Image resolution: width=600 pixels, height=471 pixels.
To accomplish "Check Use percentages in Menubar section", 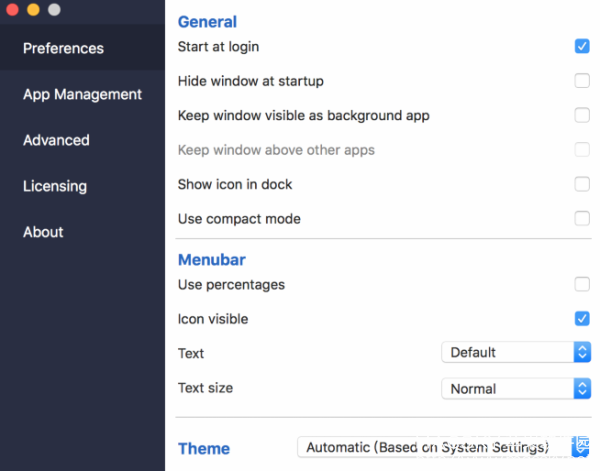I will coord(582,284).
